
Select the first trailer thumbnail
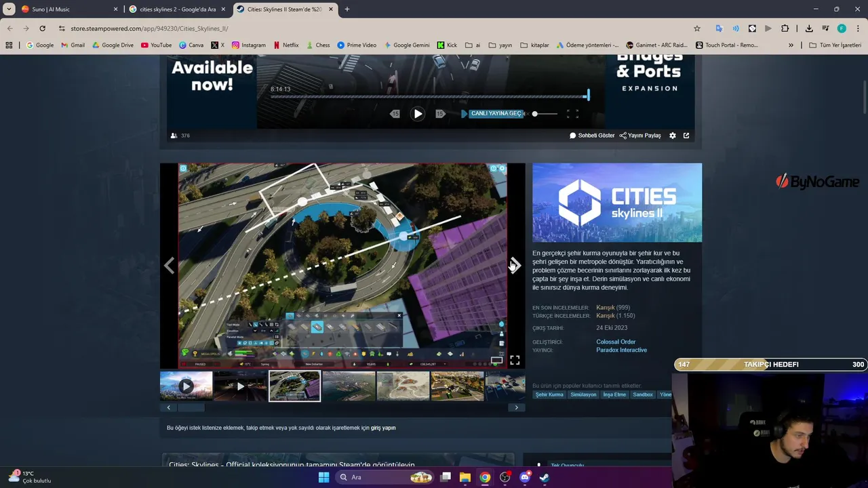186,386
